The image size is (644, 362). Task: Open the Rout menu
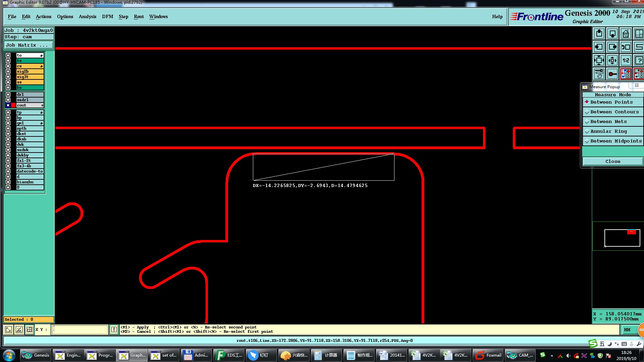(x=139, y=17)
